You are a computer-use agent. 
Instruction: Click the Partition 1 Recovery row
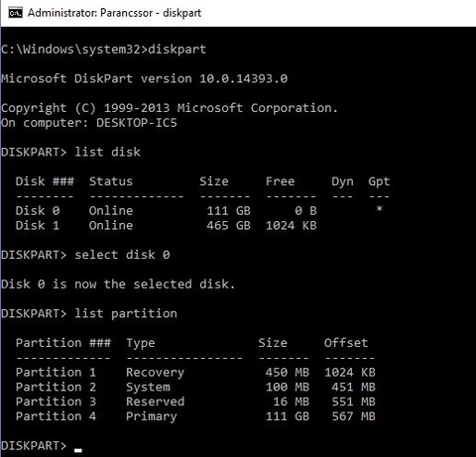[x=195, y=373]
